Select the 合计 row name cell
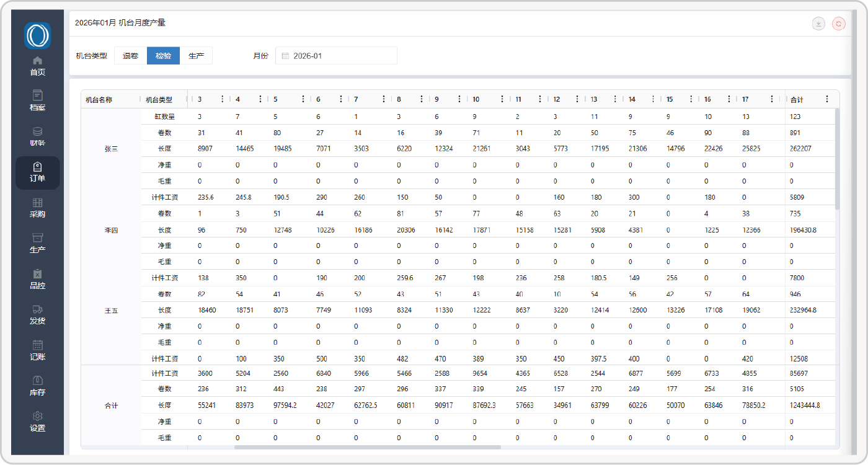Image resolution: width=868 pixels, height=465 pixels. (111, 405)
